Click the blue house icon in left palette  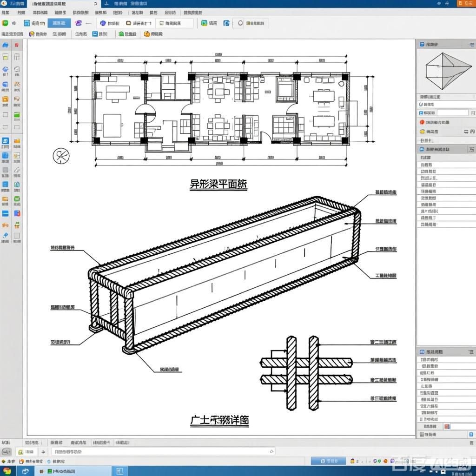tap(5, 46)
